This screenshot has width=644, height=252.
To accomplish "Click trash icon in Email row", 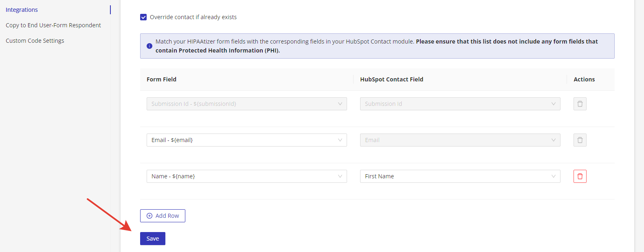I will click(x=580, y=140).
